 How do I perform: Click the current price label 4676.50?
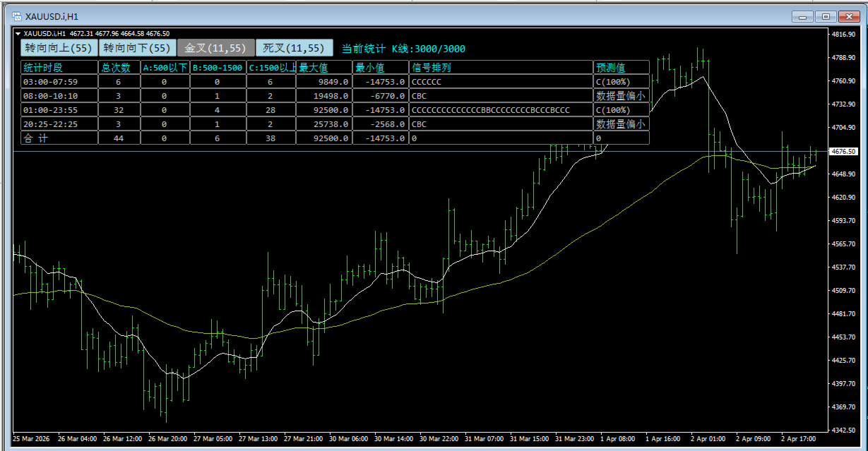point(844,152)
